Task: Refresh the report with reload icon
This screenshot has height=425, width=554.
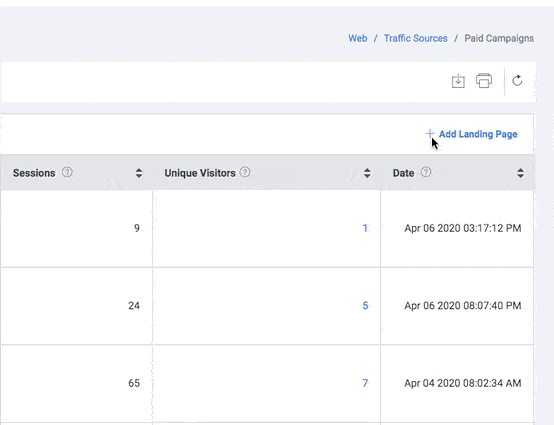Action: click(517, 81)
